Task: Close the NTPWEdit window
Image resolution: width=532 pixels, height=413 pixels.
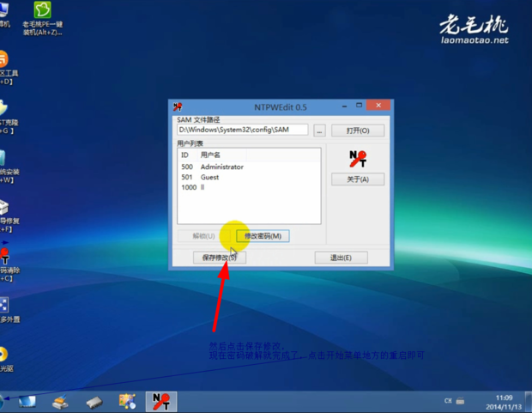Action: pos(378,106)
